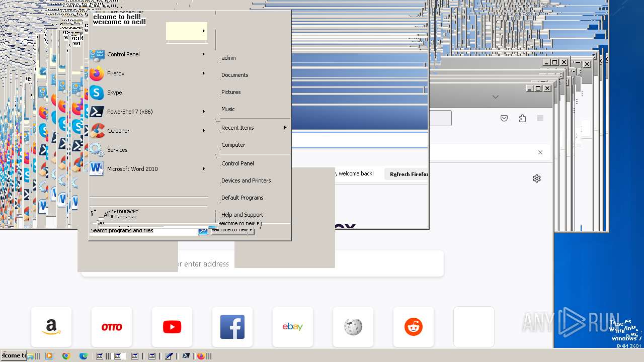Expand Microsoft Word 2010 recent files arrow
644x362 pixels.
tap(204, 169)
